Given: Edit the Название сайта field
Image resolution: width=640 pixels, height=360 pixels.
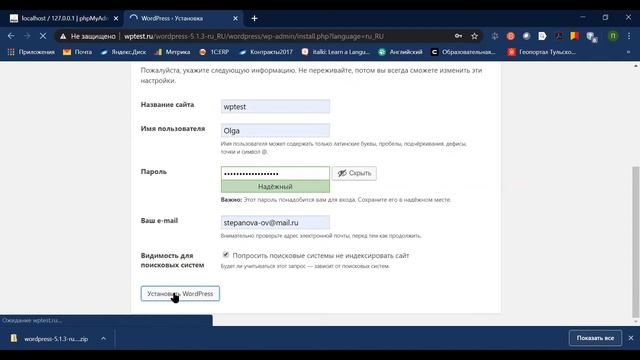Looking at the screenshot, I should click(275, 107).
